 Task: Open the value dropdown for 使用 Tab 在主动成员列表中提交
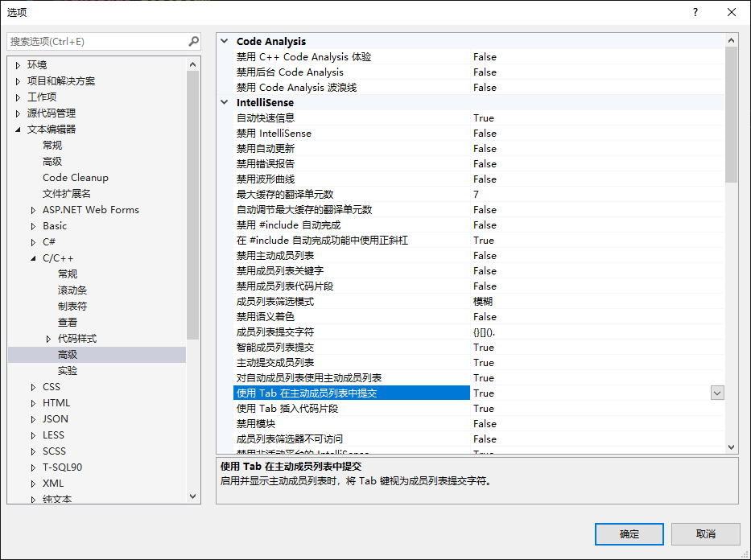point(717,393)
